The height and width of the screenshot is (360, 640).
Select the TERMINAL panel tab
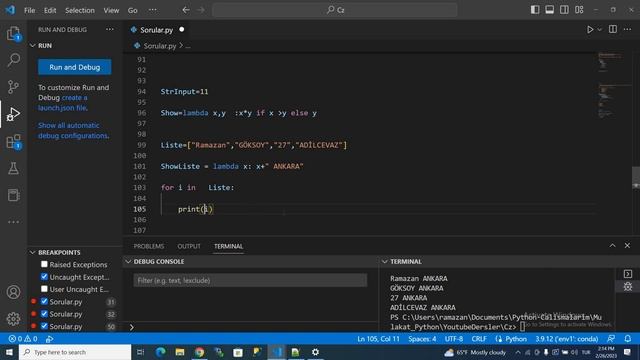pyautogui.click(x=228, y=246)
